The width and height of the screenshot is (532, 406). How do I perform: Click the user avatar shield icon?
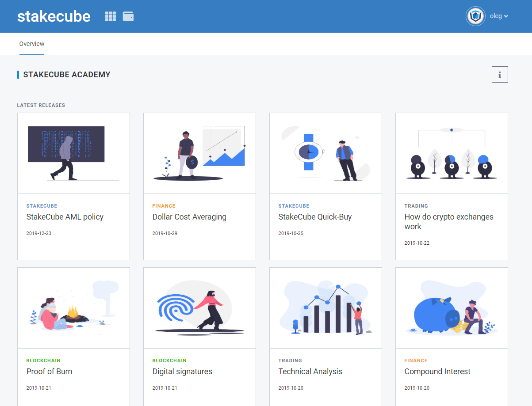coord(475,16)
